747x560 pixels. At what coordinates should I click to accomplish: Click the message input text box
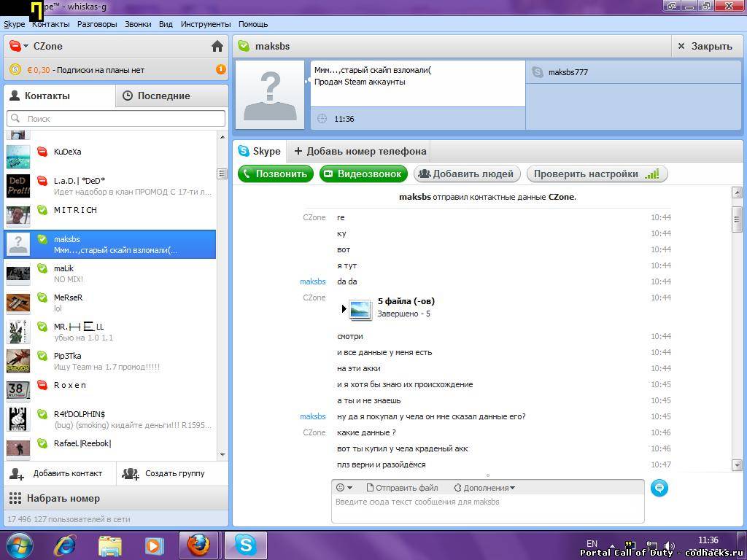coord(488,508)
